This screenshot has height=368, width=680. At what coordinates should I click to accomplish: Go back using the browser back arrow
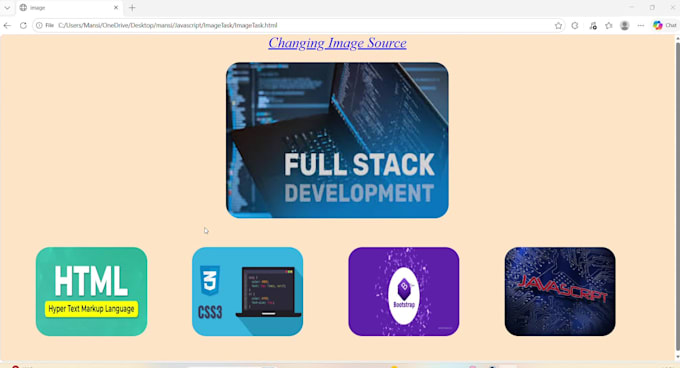tap(7, 26)
